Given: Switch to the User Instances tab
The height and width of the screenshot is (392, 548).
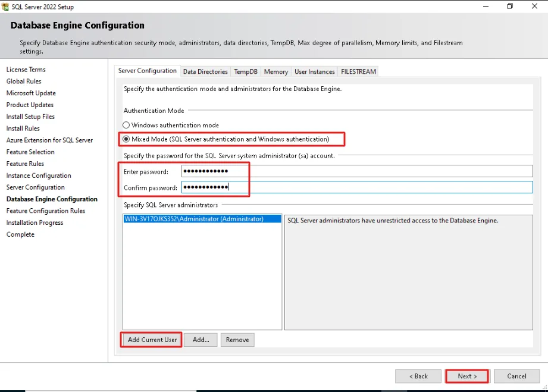Looking at the screenshot, I should click(315, 71).
